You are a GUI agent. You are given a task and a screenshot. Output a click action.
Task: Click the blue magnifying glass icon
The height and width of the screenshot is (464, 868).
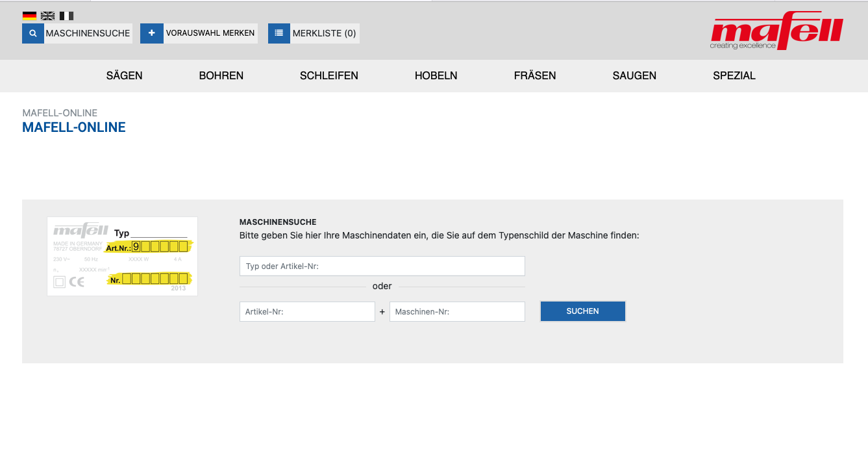click(x=33, y=33)
